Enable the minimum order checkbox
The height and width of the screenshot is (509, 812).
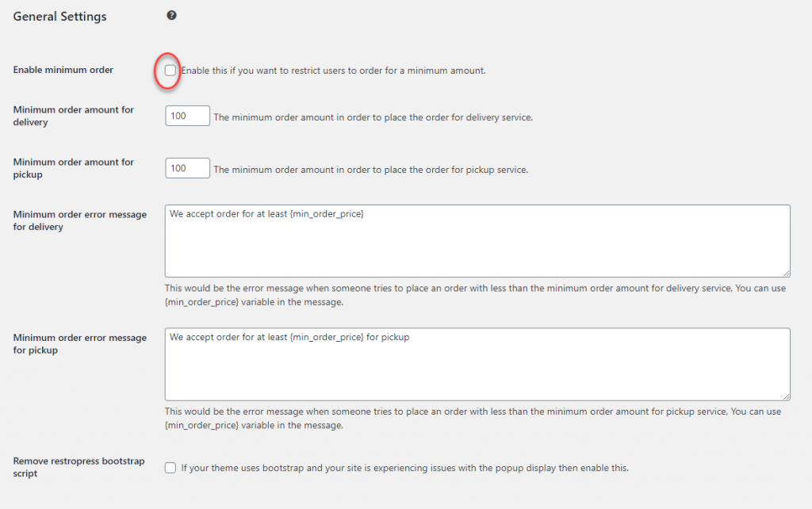coord(170,71)
